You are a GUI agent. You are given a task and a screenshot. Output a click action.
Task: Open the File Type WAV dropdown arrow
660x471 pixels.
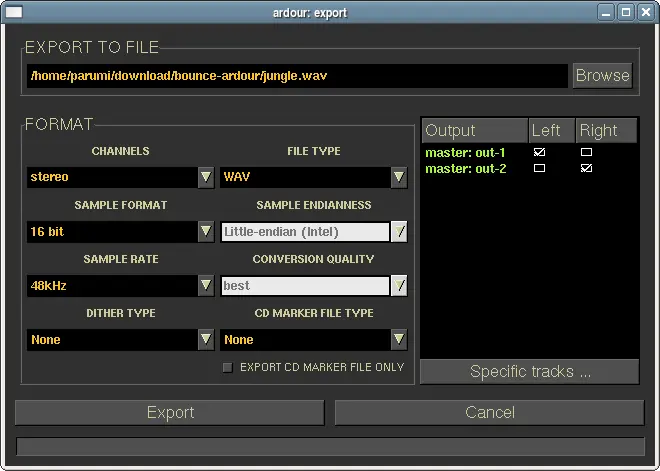pos(399,177)
